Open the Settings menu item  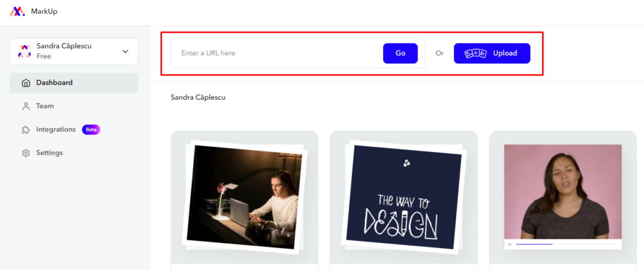(x=74, y=153)
